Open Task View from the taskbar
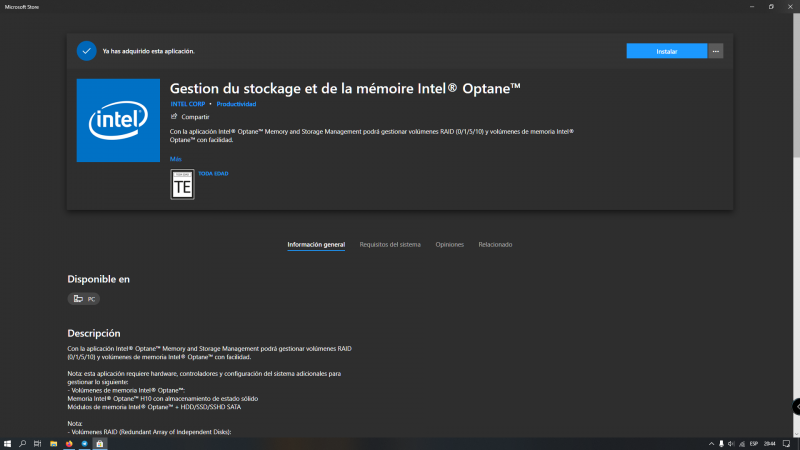This screenshot has width=800, height=450. 38,443
